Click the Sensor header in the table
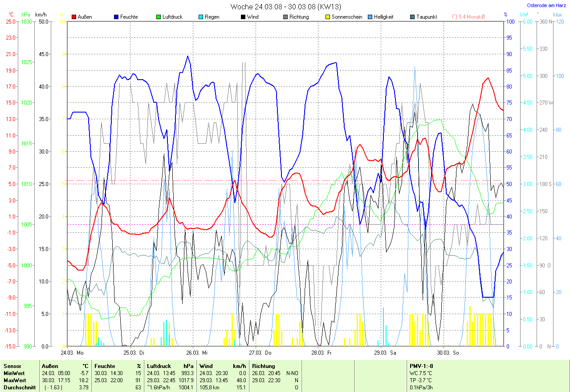570x392 pixels. (x=12, y=366)
